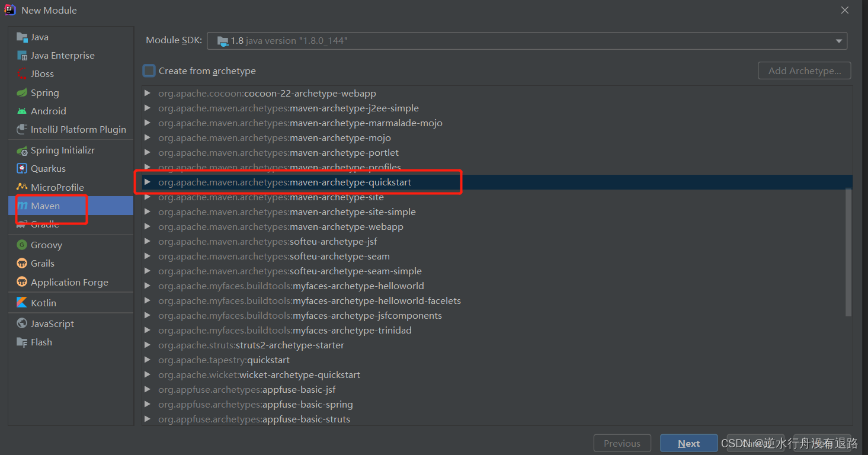The width and height of the screenshot is (868, 455).
Task: Select myfaces-archetype-trinidad row
Action: point(498,330)
